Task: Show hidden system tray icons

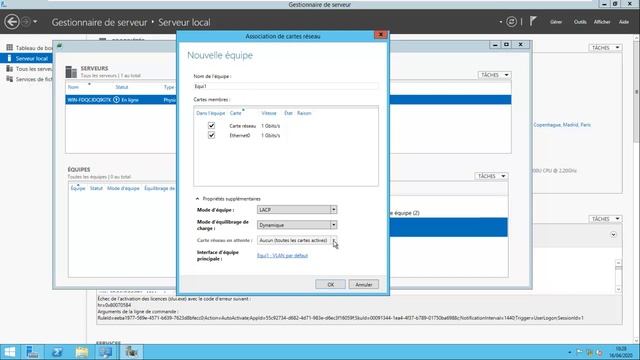Action: [x=570, y=352]
